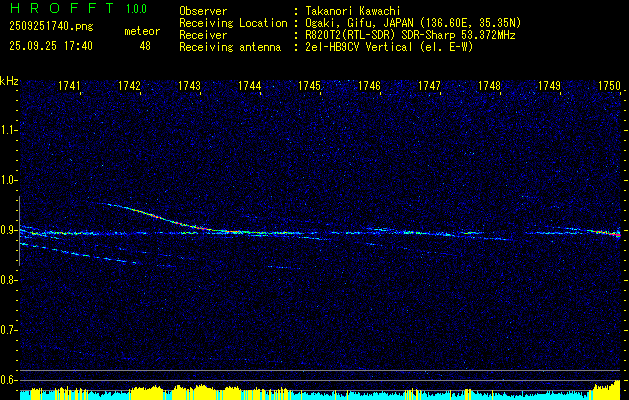Click the 0.9 kHz axis label
Viewport: 629px width, 400px height.
pyautogui.click(x=9, y=230)
